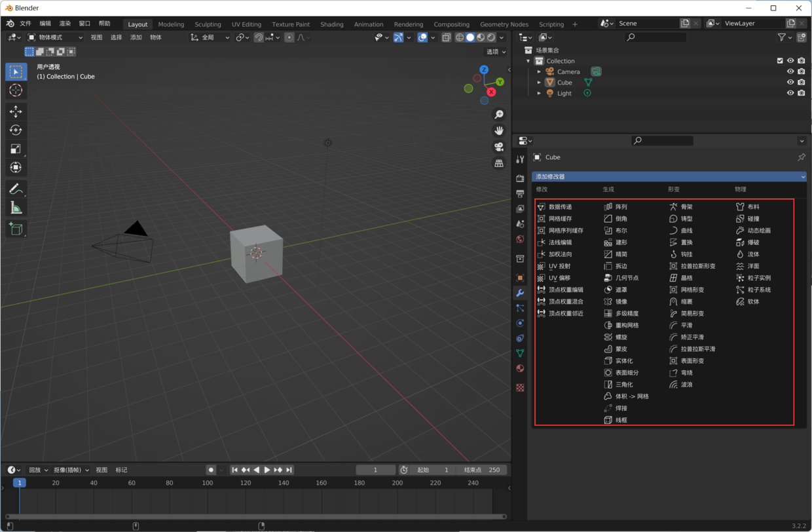Viewport: 812px width, 532px height.
Task: Toggle auto keying record button
Action: click(211, 470)
